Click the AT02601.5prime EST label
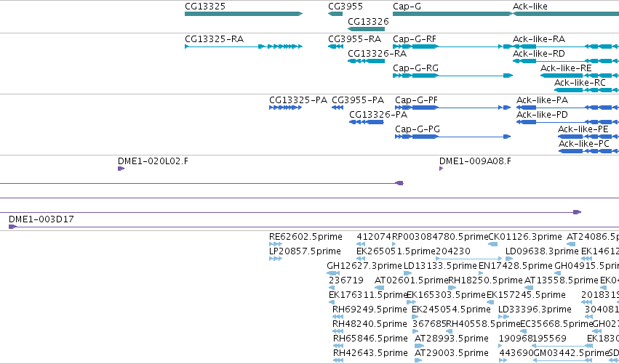The height and width of the screenshot is (364, 619). point(412,280)
